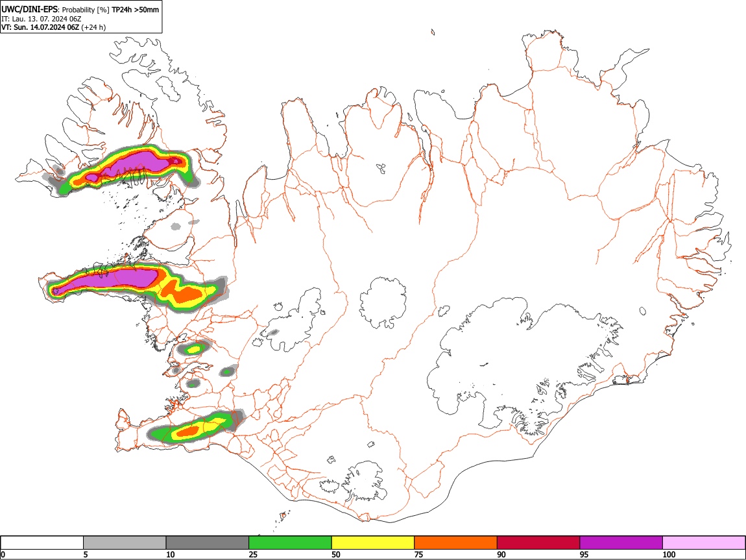Click the 'TP24h >50mm' parameter label
Image resolution: width=746 pixels, height=560 pixels.
click(135, 10)
